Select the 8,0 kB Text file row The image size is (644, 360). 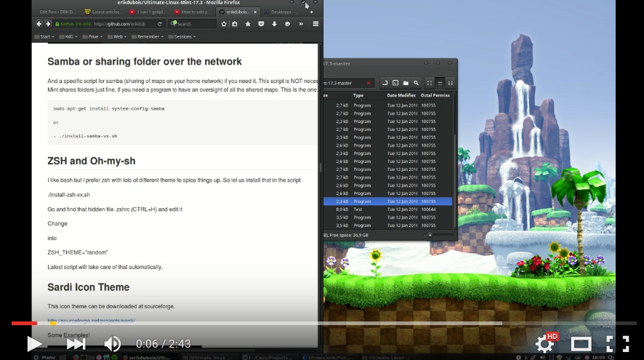pos(387,209)
